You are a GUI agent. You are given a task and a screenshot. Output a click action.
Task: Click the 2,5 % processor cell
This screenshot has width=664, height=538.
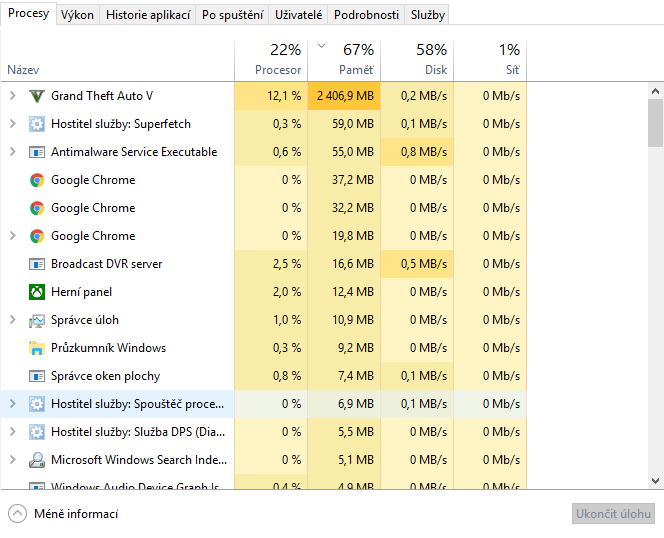click(x=271, y=263)
